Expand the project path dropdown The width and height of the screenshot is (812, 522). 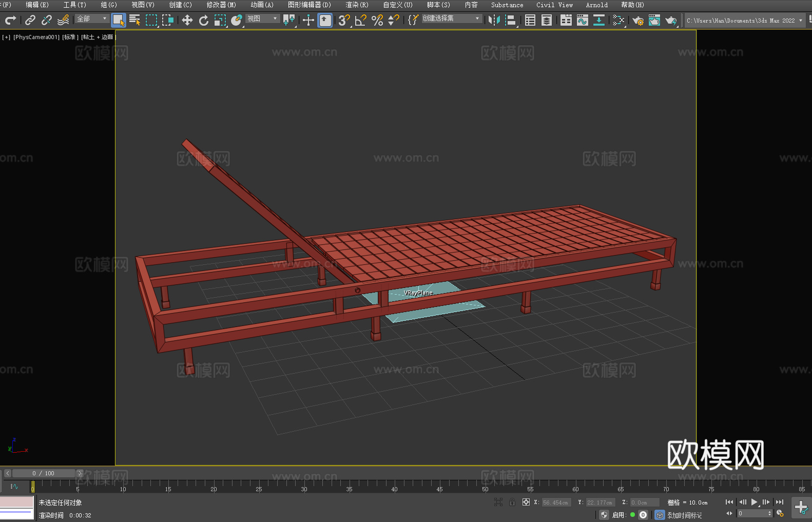pos(801,21)
